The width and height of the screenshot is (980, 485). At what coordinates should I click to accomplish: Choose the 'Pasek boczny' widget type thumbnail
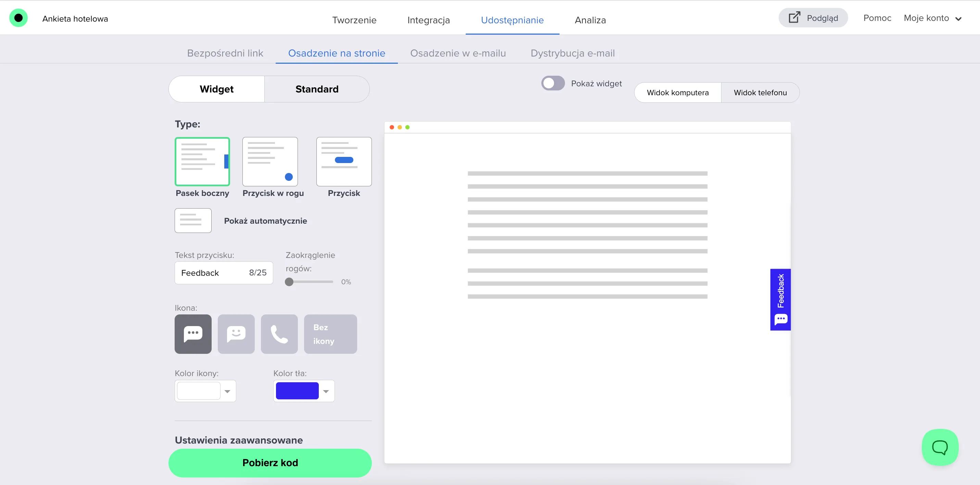tap(202, 161)
